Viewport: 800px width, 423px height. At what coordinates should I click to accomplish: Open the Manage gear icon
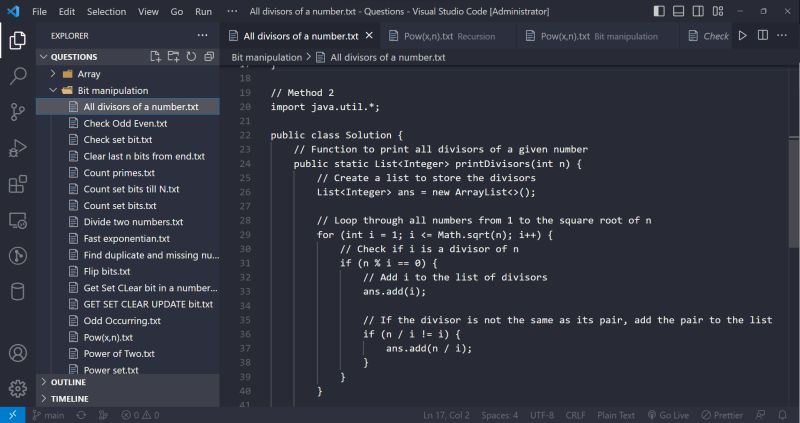(x=17, y=389)
